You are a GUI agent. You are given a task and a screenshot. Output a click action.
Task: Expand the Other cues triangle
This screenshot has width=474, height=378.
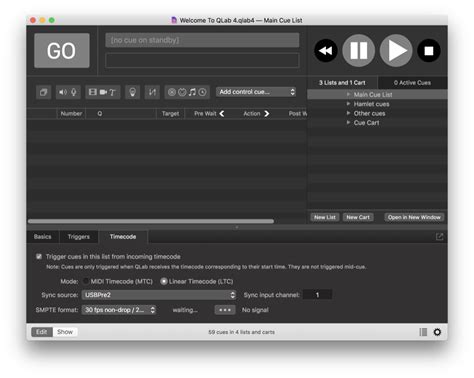point(348,113)
